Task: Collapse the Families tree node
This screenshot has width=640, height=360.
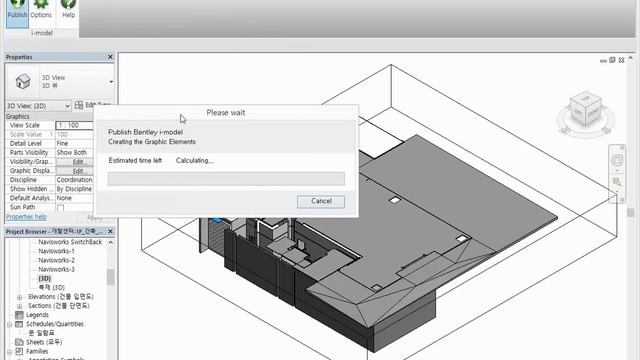Action: pyautogui.click(x=9, y=351)
